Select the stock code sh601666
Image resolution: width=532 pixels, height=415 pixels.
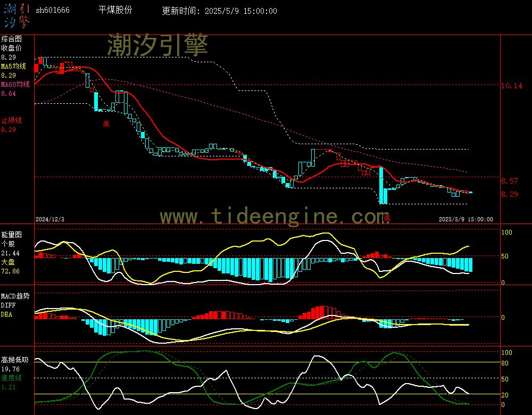pyautogui.click(x=53, y=10)
